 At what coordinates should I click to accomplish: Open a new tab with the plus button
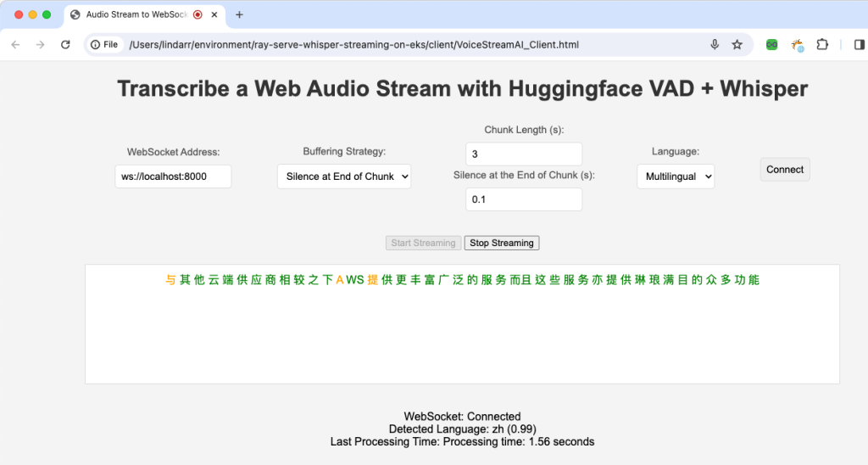[x=239, y=15]
